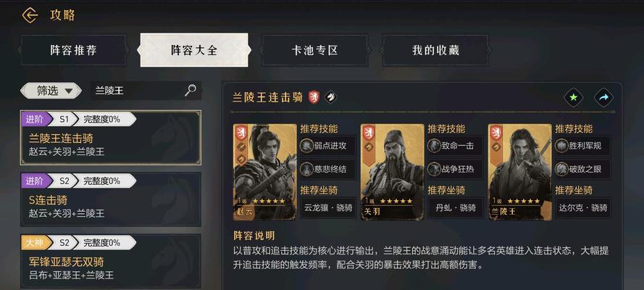
Task: Click the magnifier search icon
Action: tap(191, 91)
